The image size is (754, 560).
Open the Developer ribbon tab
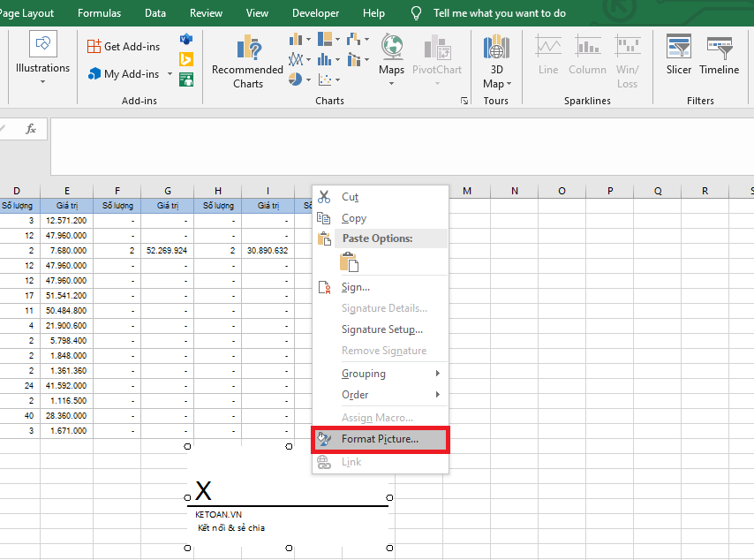(315, 12)
